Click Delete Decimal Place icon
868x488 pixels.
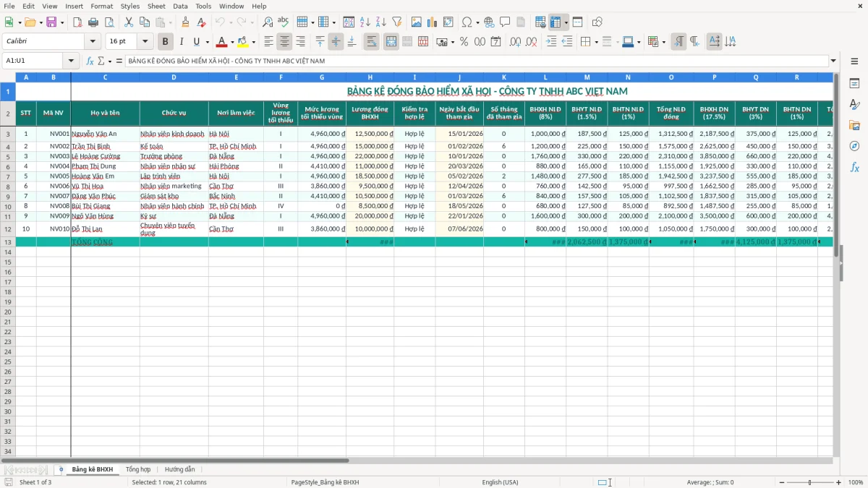click(x=531, y=42)
